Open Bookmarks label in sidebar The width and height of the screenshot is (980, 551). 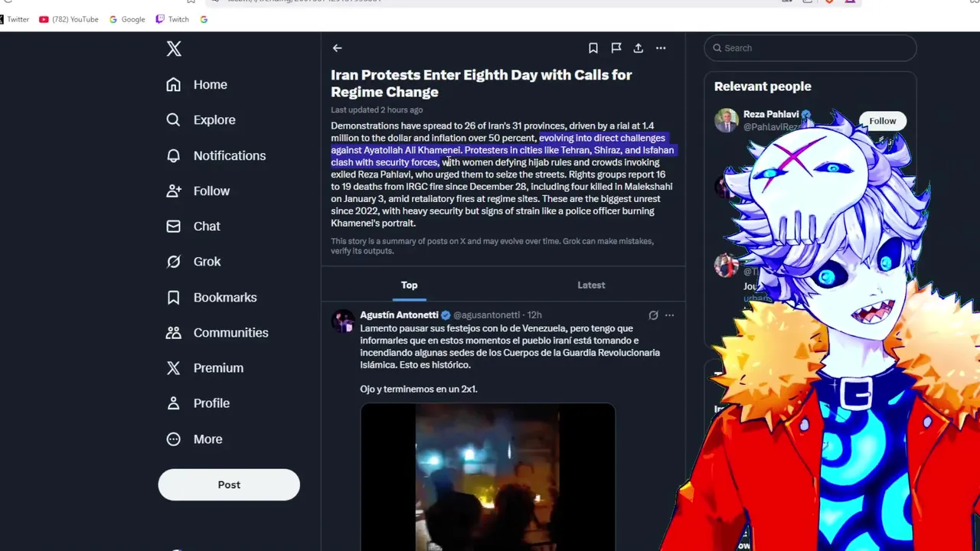pyautogui.click(x=225, y=297)
